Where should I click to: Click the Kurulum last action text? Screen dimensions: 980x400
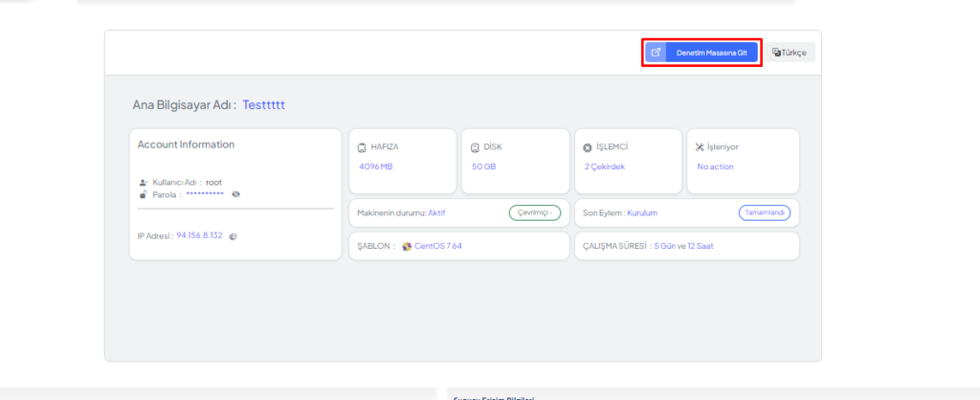click(642, 213)
